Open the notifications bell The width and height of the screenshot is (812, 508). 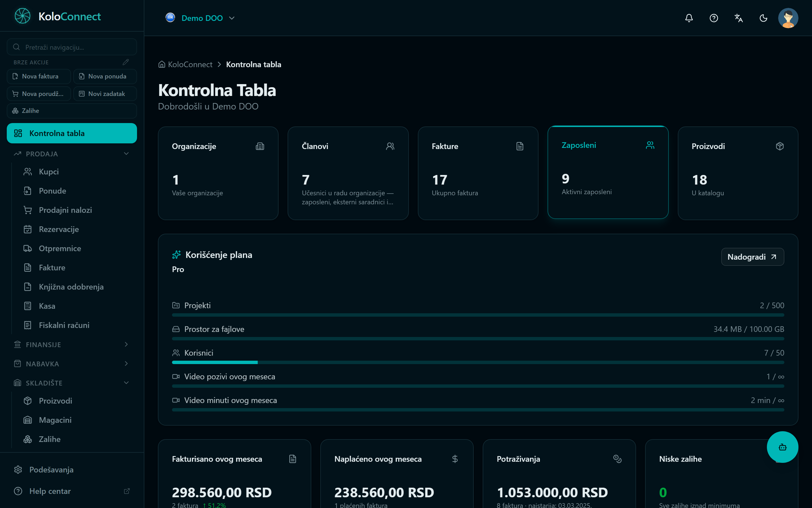click(x=689, y=18)
